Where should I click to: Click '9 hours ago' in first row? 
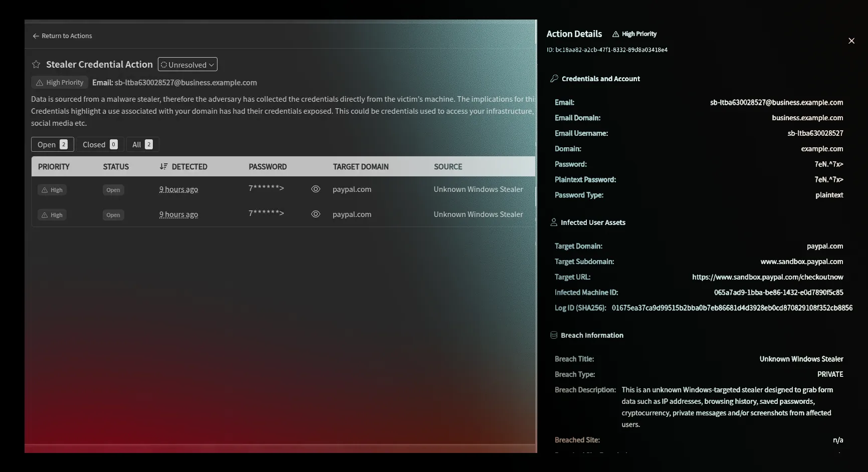tap(178, 189)
